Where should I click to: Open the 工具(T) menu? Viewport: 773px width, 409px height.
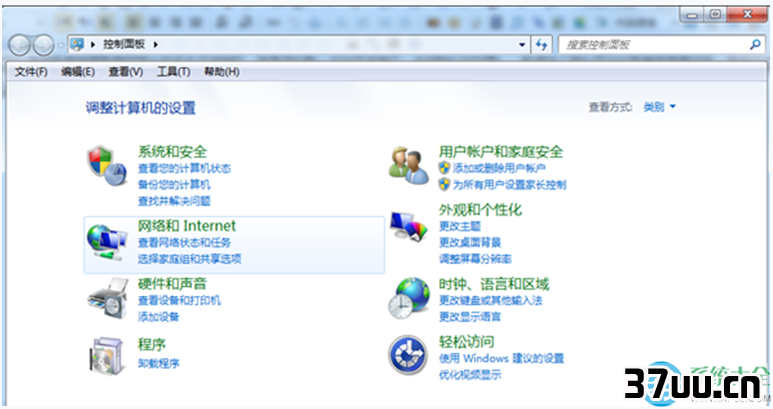pyautogui.click(x=174, y=72)
